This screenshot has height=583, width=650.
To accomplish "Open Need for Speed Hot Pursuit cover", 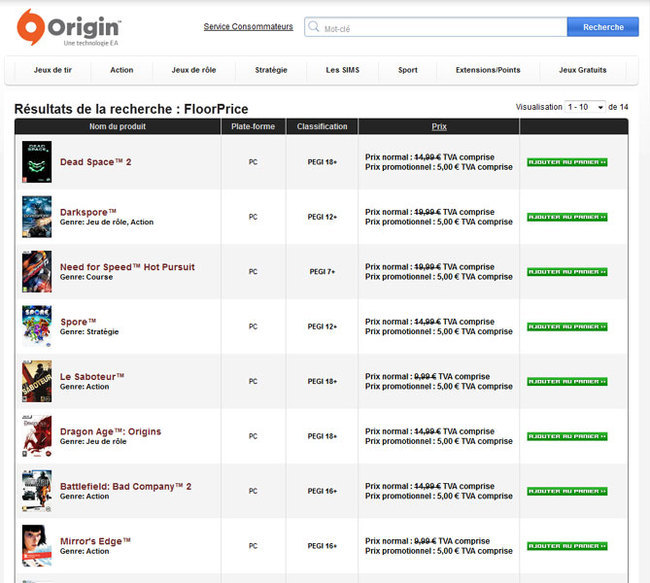I will pos(37,271).
